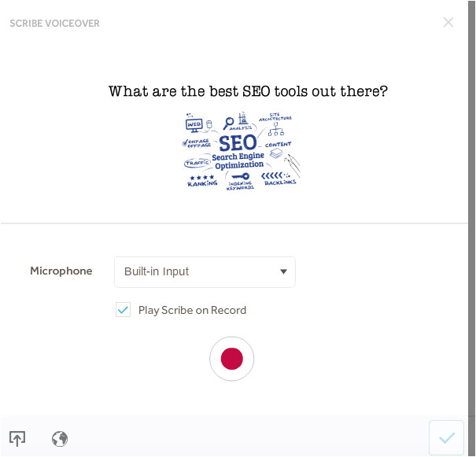Click the SCRIBE VOICEOVER title text
Viewport: 476px width, 457px height.
54,24
